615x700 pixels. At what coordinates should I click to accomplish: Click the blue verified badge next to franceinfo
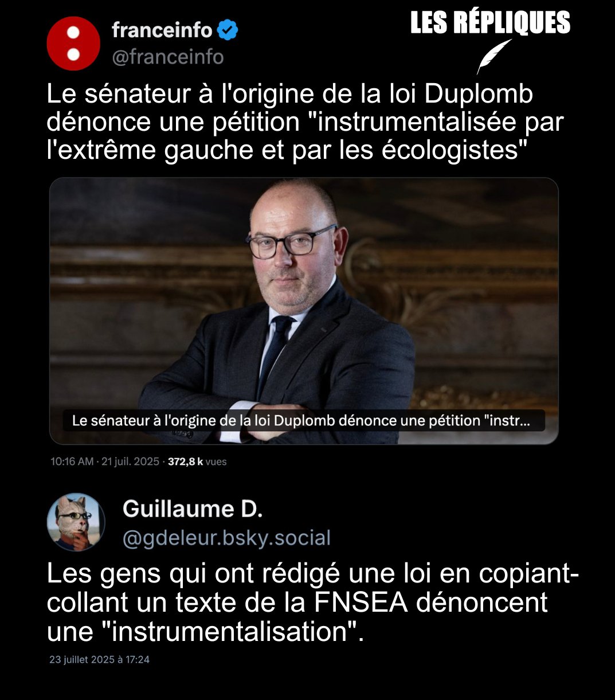(x=228, y=30)
